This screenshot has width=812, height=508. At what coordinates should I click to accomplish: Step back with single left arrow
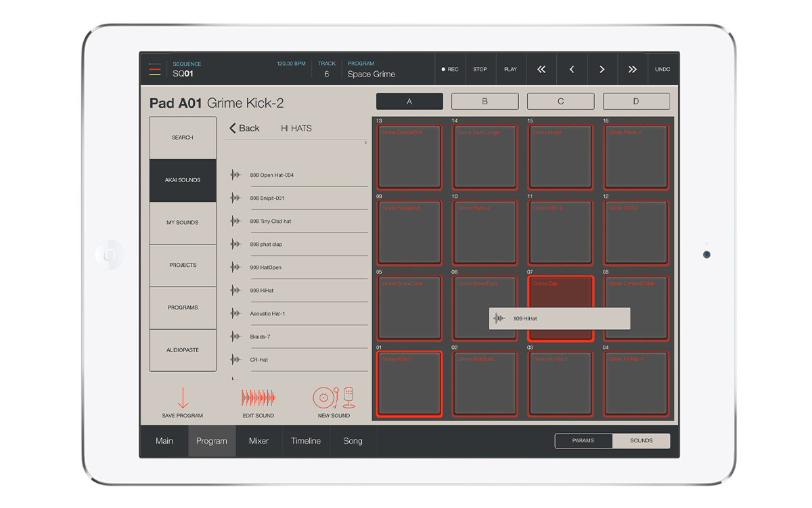pos(572,69)
